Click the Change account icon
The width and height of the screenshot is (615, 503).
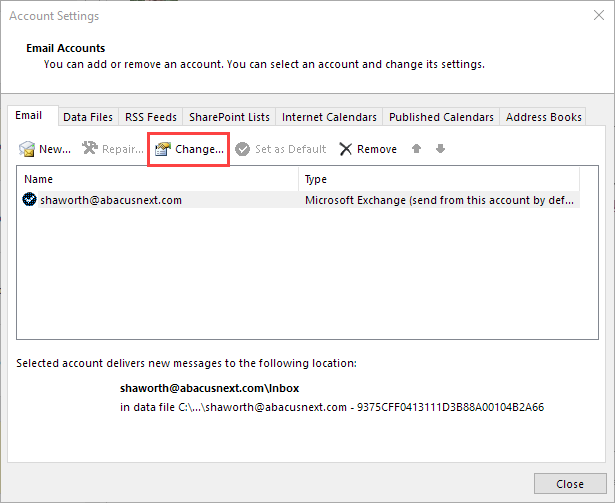(163, 149)
